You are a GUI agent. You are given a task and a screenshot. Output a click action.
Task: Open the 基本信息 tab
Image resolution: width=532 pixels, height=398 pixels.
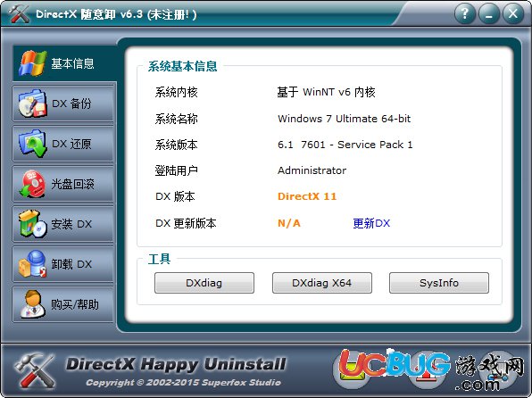(x=64, y=63)
